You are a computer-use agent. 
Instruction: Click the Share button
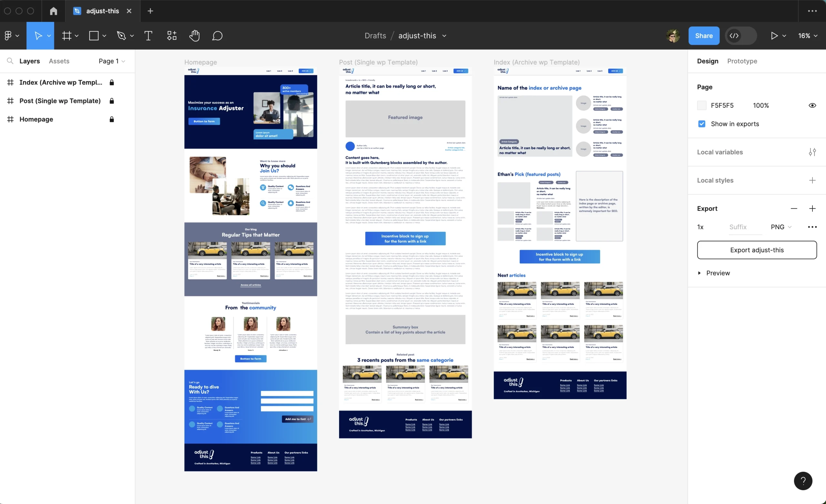[704, 36]
